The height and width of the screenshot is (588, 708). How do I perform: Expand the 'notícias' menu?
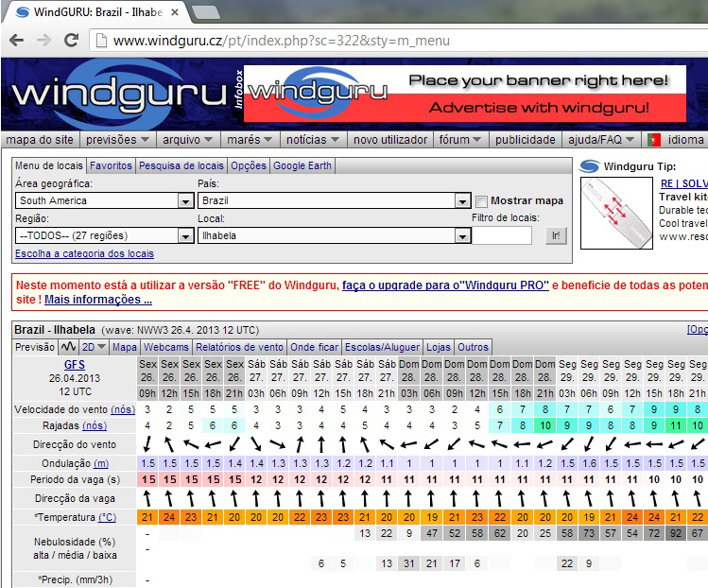(313, 140)
